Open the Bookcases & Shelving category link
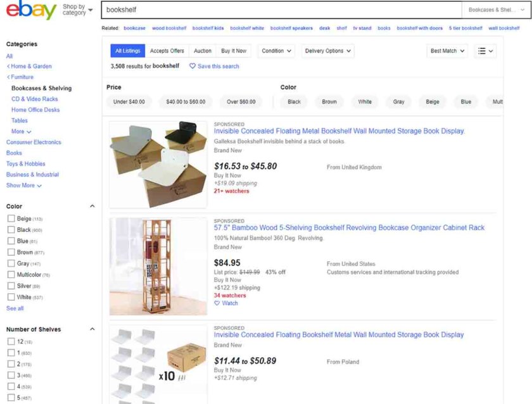This screenshot has width=532, height=404. tap(41, 88)
